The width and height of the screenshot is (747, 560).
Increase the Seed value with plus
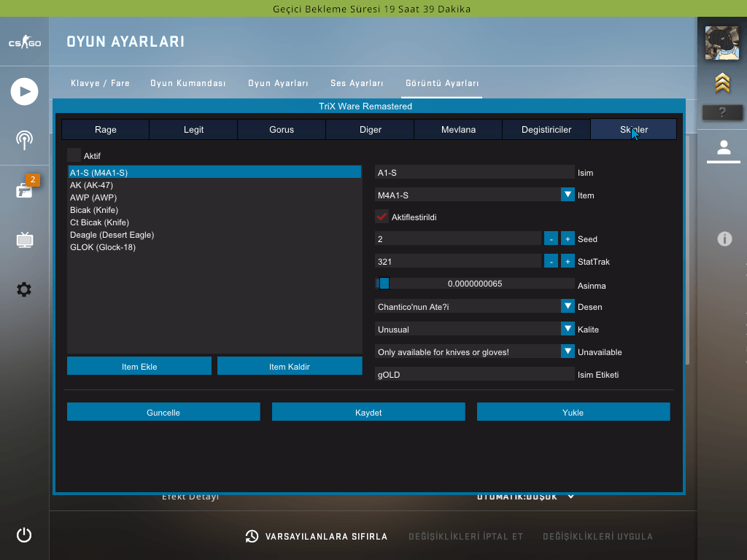pos(568,238)
